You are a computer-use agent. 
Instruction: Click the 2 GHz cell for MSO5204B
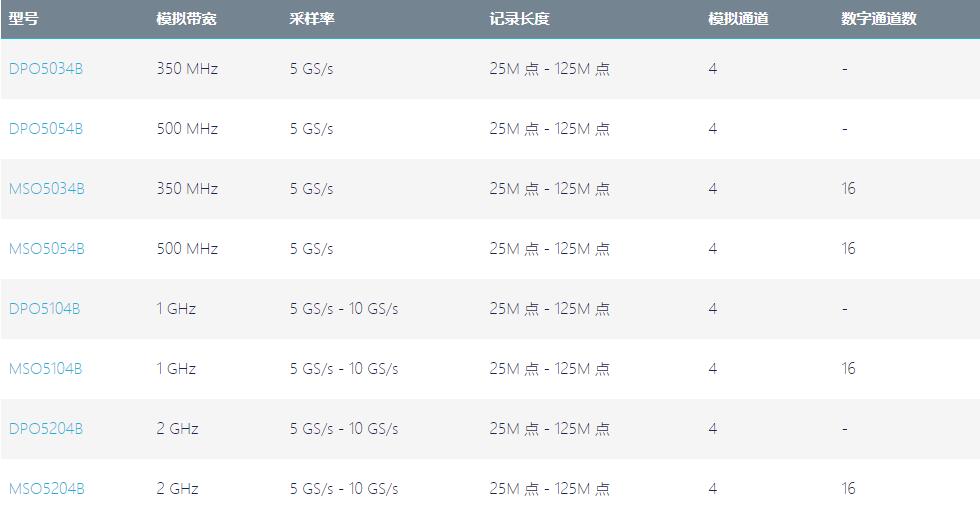(x=177, y=489)
